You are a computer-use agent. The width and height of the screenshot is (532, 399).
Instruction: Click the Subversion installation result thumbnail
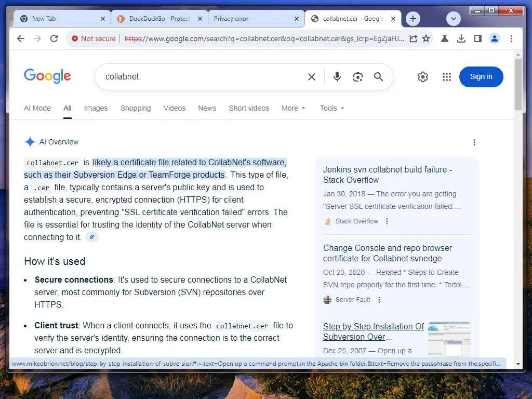pos(449,339)
